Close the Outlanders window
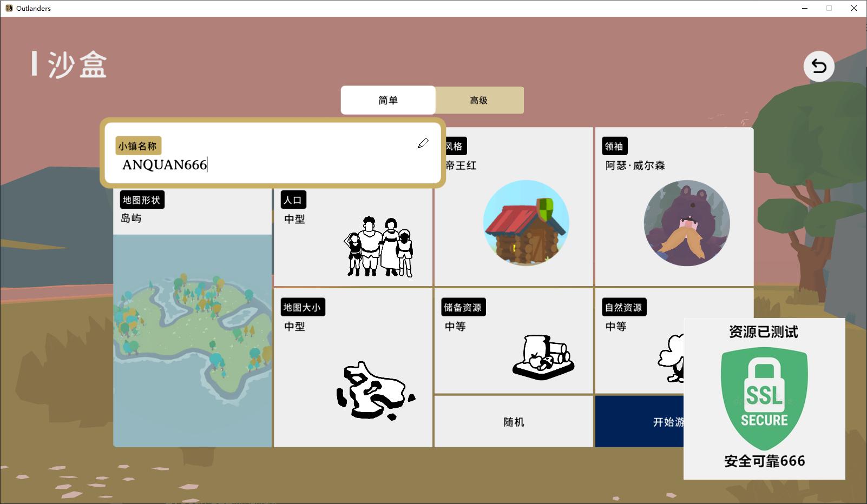Image resolution: width=867 pixels, height=504 pixels. click(x=854, y=8)
